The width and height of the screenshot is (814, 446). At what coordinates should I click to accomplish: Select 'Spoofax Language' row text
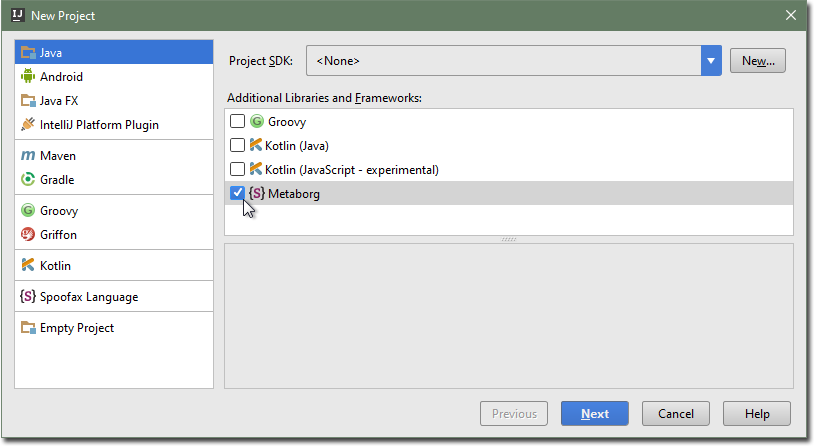pyautogui.click(x=89, y=297)
